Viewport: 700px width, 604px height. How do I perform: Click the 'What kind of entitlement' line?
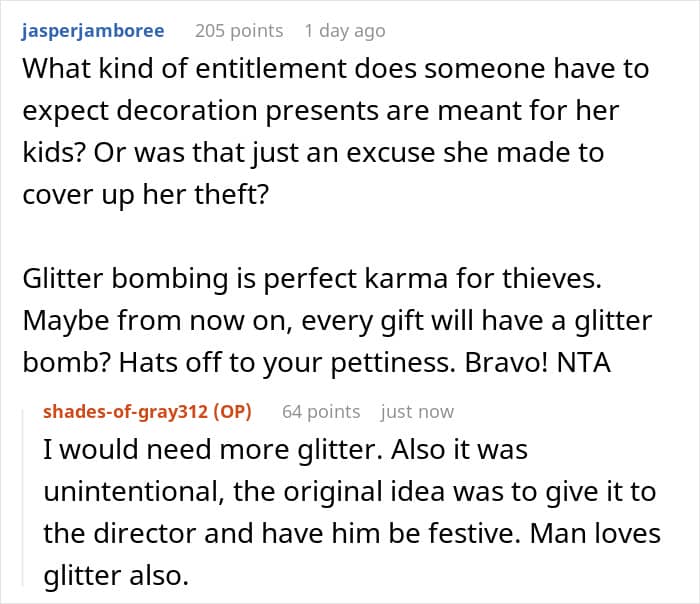[334, 69]
